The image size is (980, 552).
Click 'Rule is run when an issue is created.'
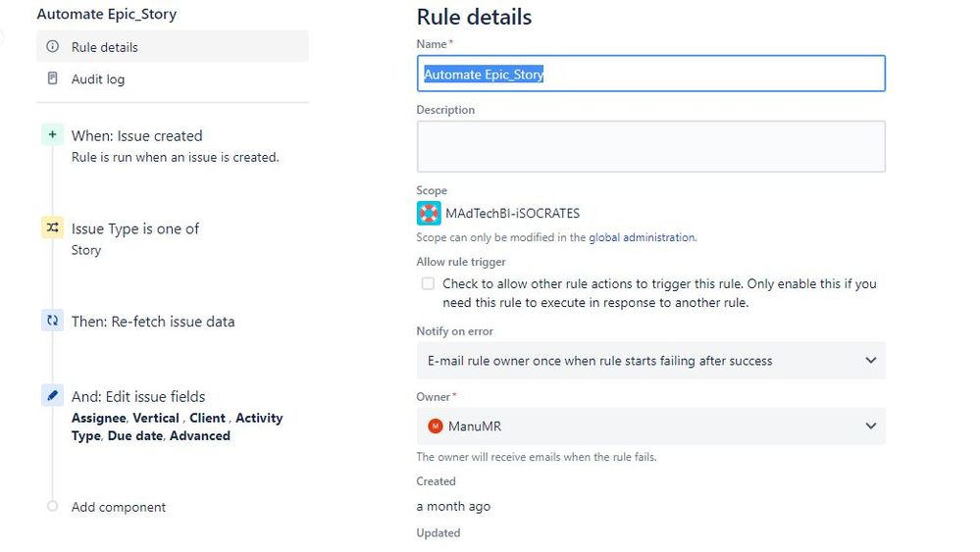(x=175, y=157)
